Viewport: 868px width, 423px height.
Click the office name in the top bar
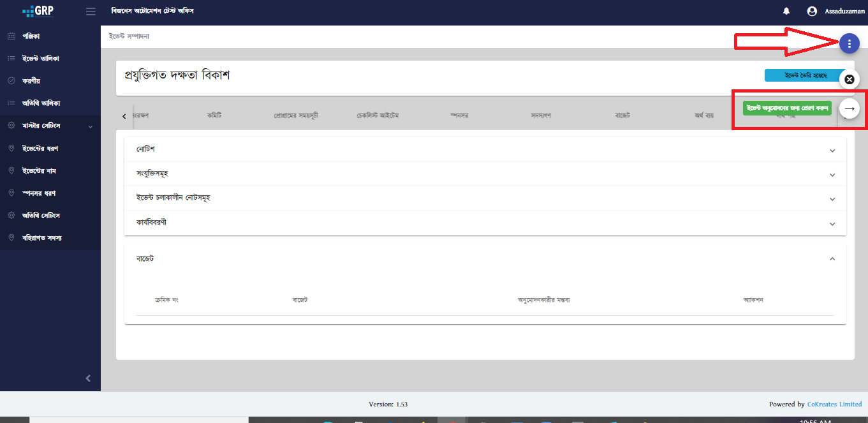[x=152, y=11]
